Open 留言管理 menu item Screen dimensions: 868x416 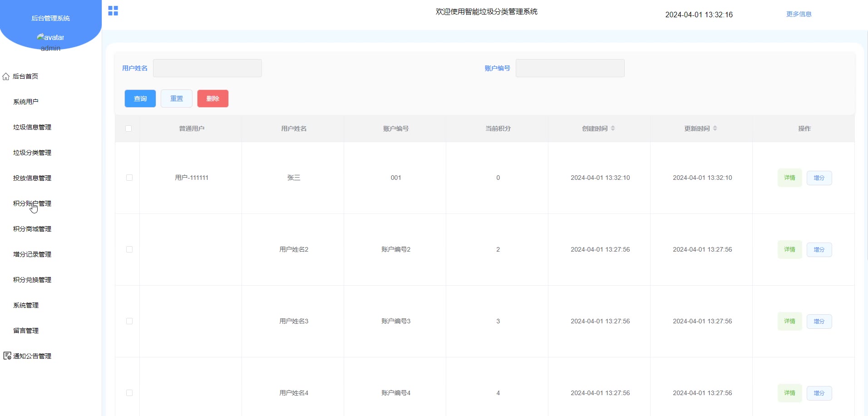26,331
